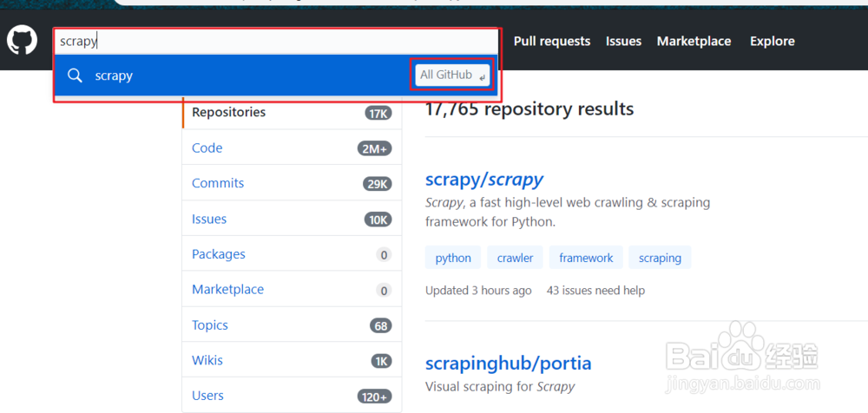Click the 29K count badge for Commits
The height and width of the screenshot is (413, 868).
[378, 184]
